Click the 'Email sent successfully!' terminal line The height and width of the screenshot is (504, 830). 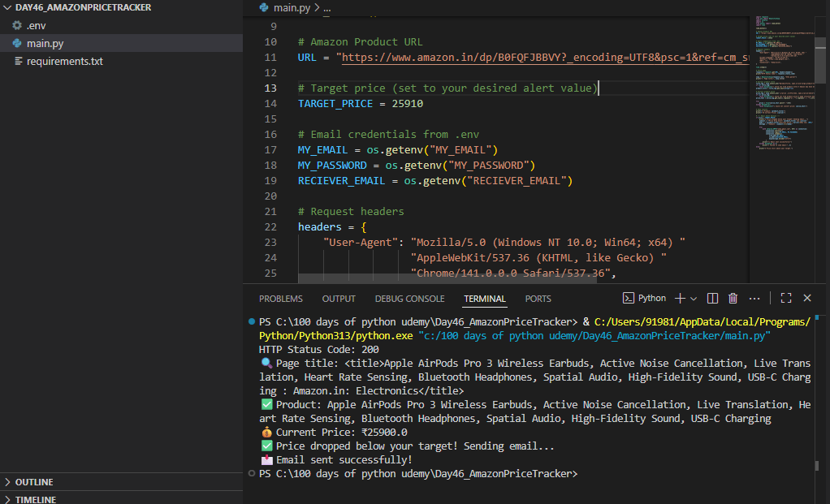[337, 459]
